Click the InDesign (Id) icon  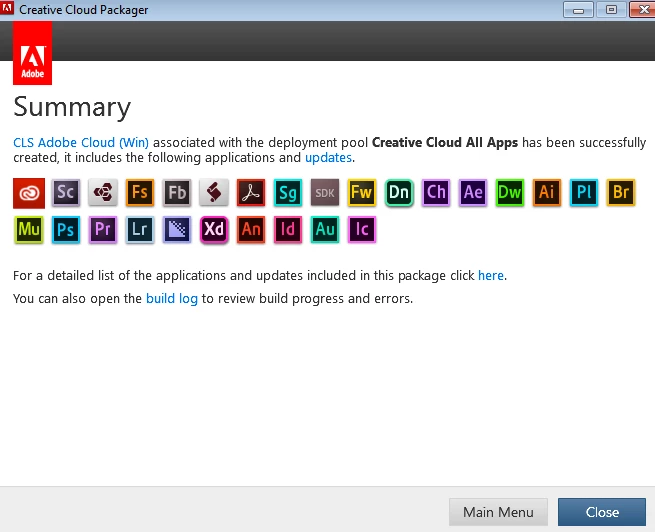click(x=288, y=229)
